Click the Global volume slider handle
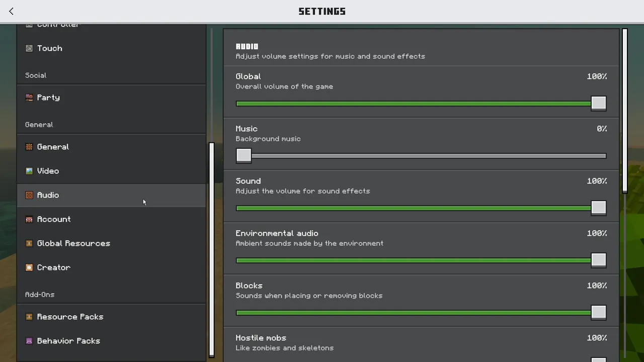Image resolution: width=644 pixels, height=362 pixels. (x=599, y=103)
